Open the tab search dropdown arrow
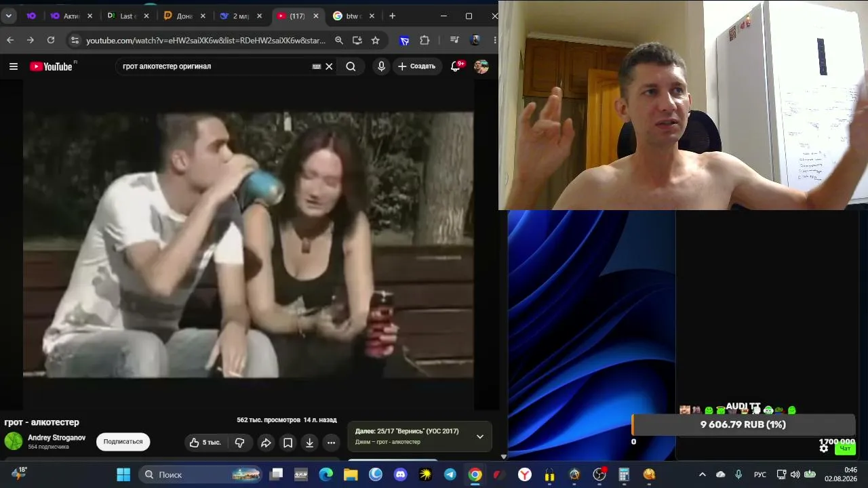The height and width of the screenshot is (488, 868). [x=9, y=16]
